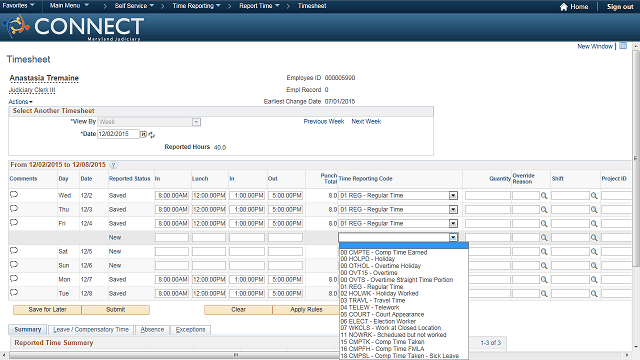Click the Submit button
The height and width of the screenshot is (360, 640).
(x=116, y=310)
